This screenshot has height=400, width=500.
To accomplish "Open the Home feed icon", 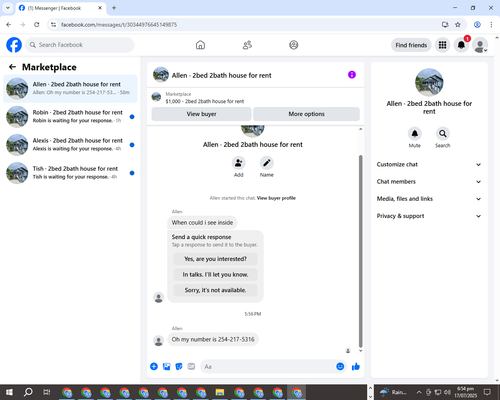I will point(200,45).
